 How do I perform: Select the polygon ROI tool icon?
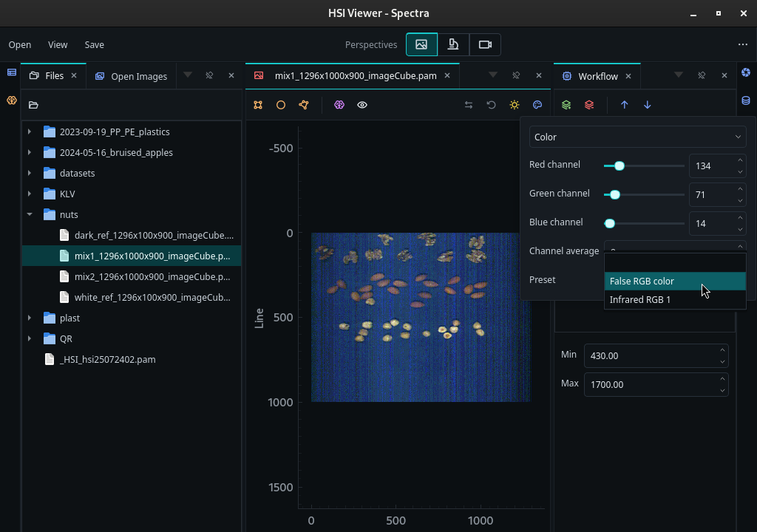click(304, 105)
